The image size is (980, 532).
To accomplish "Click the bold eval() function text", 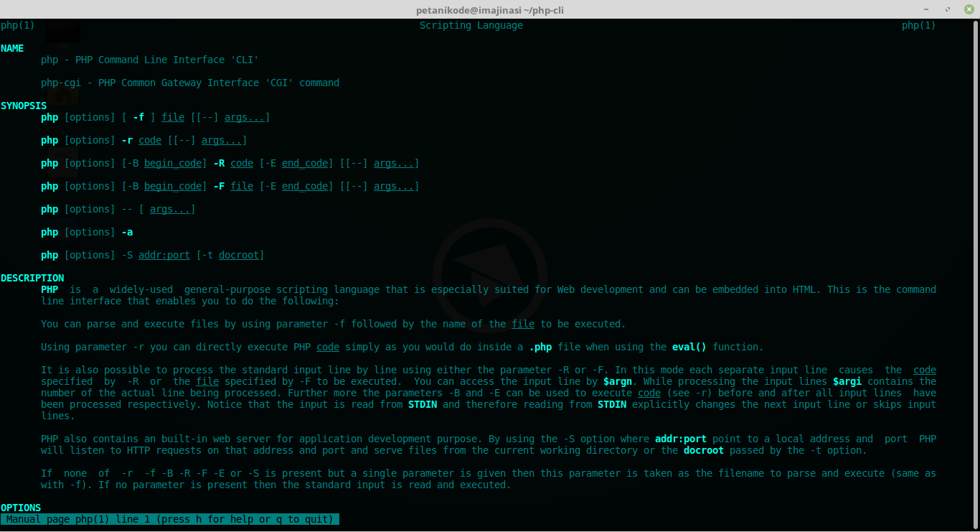I will [x=689, y=347].
